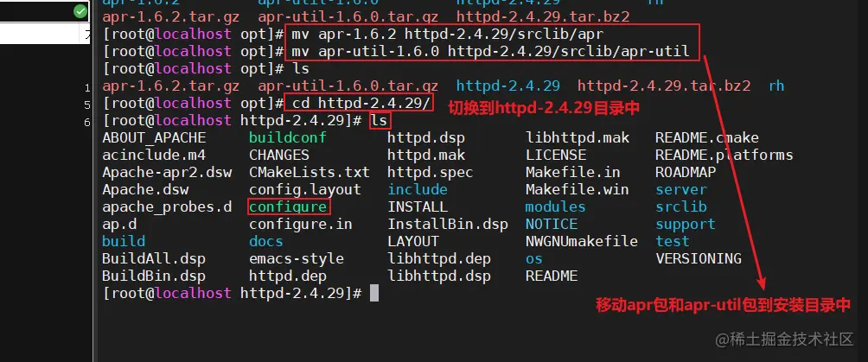This screenshot has height=362, width=868.
Task: Select the httpd.spec file name
Action: pyautogui.click(x=431, y=172)
